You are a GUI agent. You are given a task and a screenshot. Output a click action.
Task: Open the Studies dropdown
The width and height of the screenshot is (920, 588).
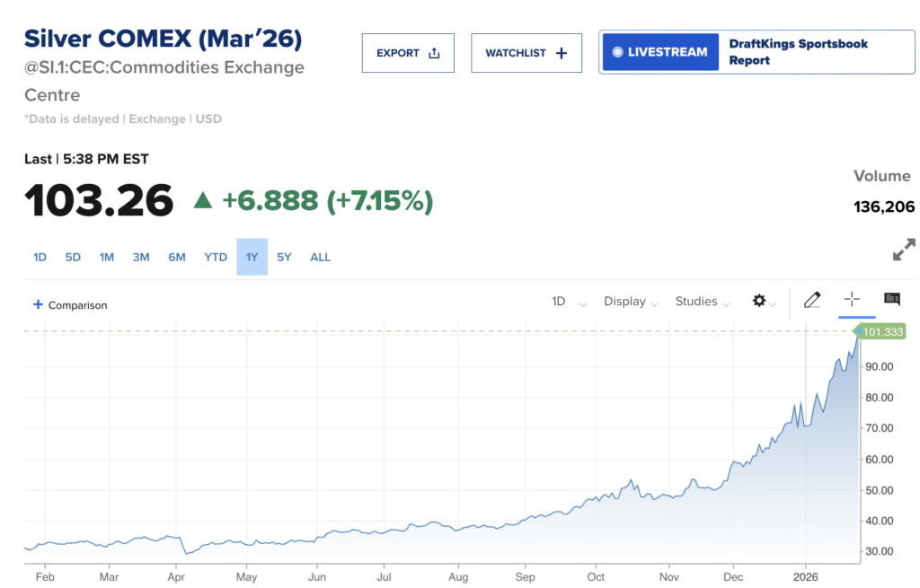[x=702, y=302]
